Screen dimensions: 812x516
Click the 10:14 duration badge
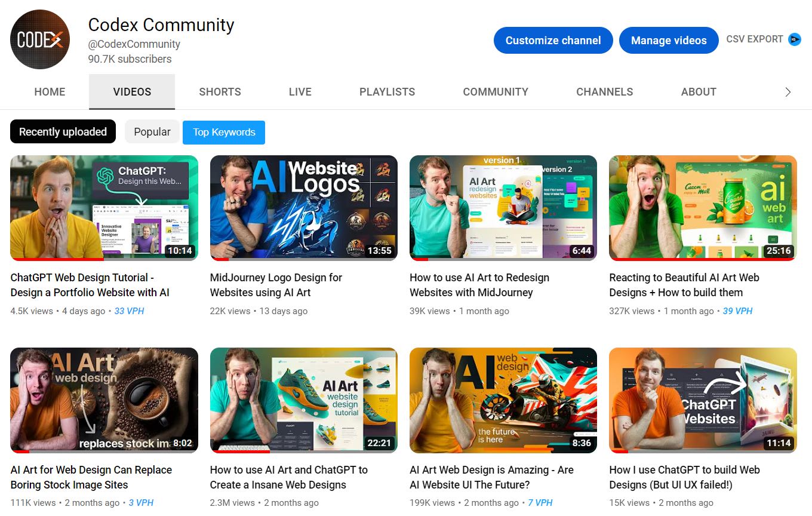180,251
